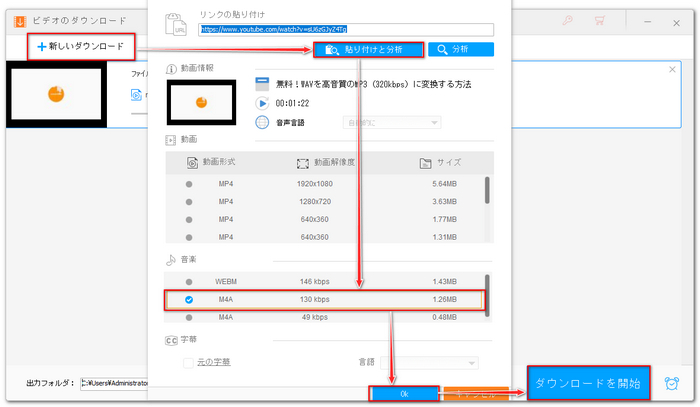Image resolution: width=700 pixels, height=407 pixels.
Task: Open the audio language (音声言語) dropdown
Action: click(x=392, y=123)
